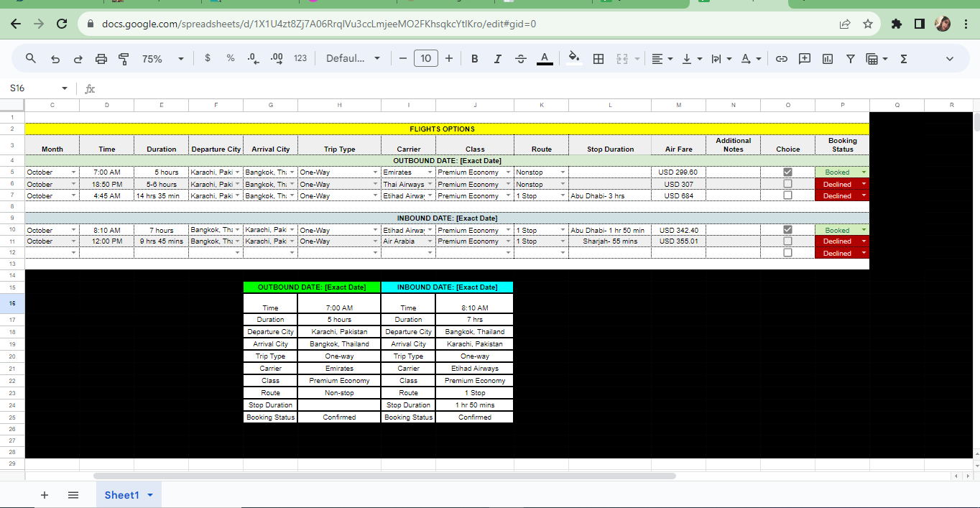Add a new sheet
980x508 pixels.
pos(45,495)
